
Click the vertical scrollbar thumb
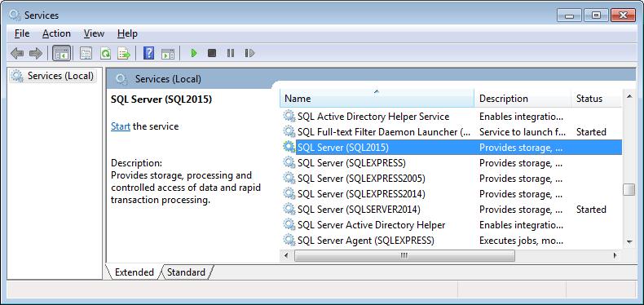(629, 189)
